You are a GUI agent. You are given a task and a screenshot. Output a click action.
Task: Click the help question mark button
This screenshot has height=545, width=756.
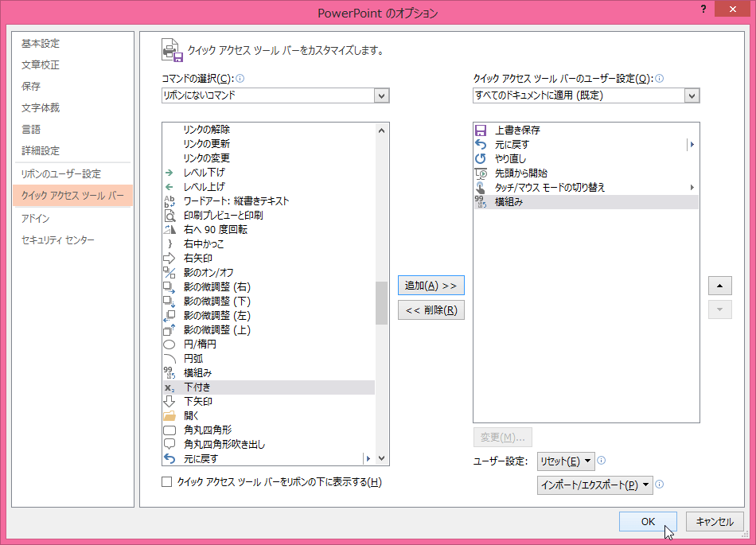coord(704,10)
